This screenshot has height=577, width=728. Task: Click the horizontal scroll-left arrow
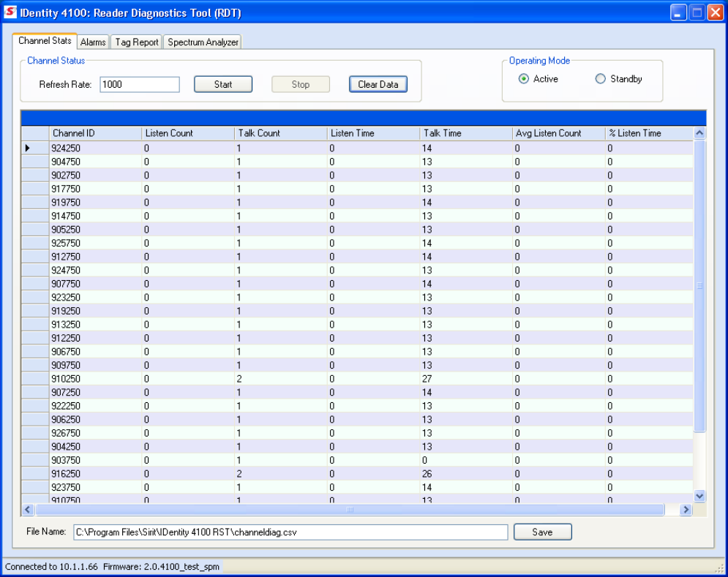(28, 510)
